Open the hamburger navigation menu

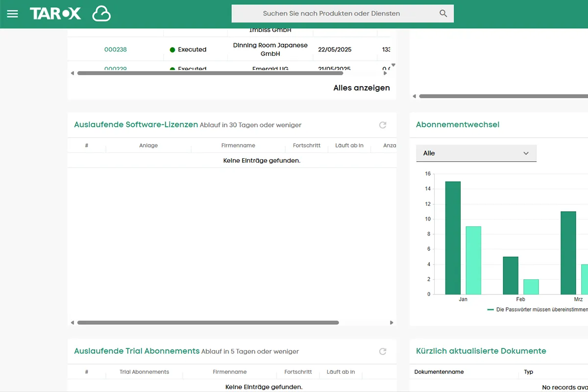coord(12,14)
